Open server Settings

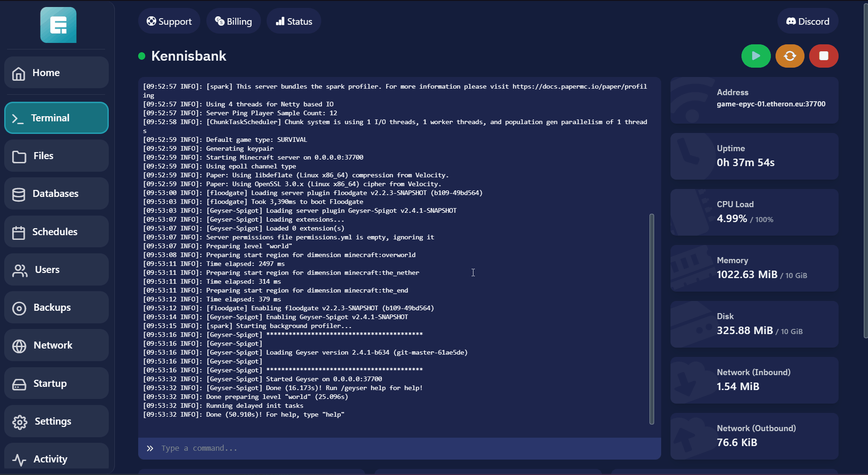(x=56, y=421)
